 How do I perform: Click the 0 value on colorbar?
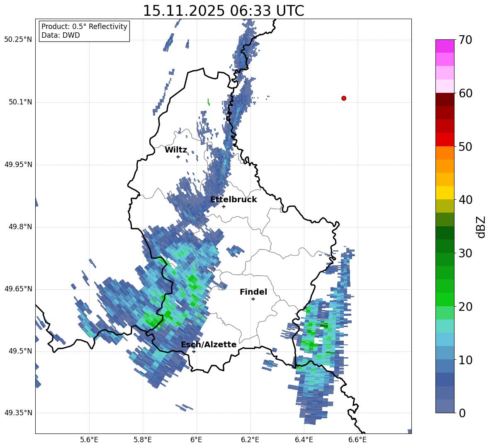coord(462,413)
